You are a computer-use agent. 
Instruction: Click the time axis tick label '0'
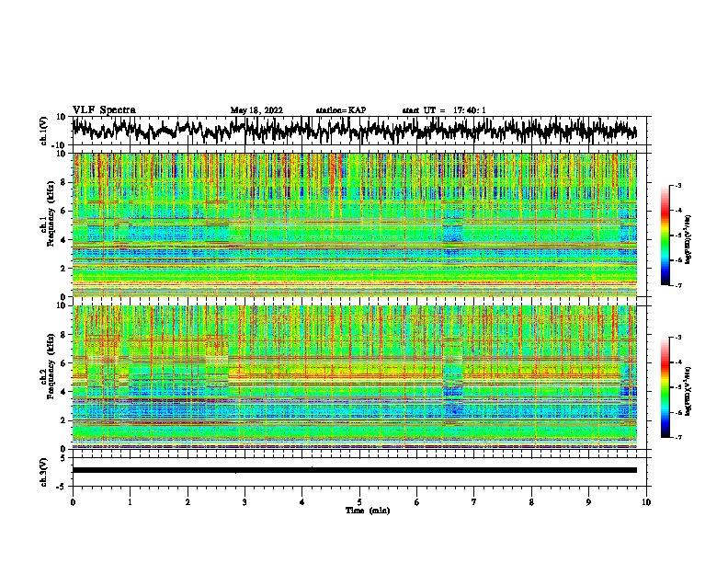coord(73,502)
